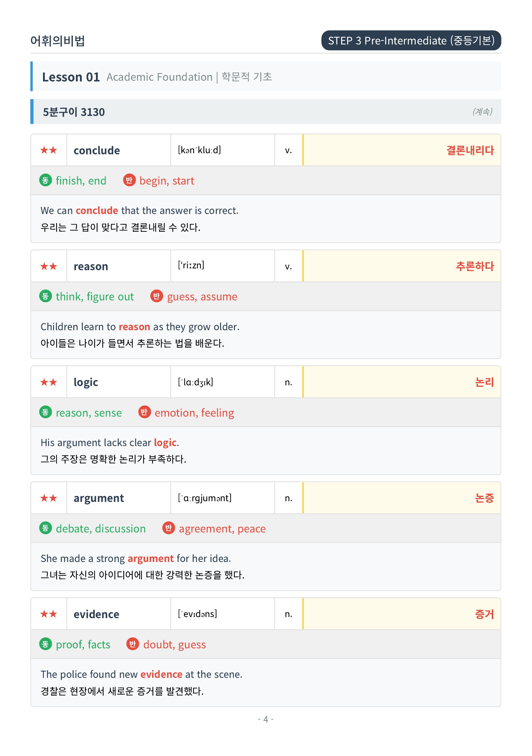Screen dimensions: 532x756
Task: Click the green 동 icon next to think, figure out
Action: point(45,296)
